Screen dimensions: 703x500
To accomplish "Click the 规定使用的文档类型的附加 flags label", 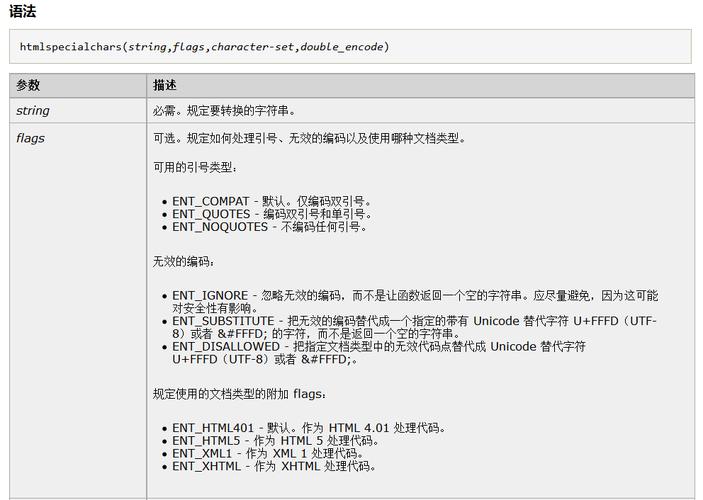I will click(x=239, y=394).
